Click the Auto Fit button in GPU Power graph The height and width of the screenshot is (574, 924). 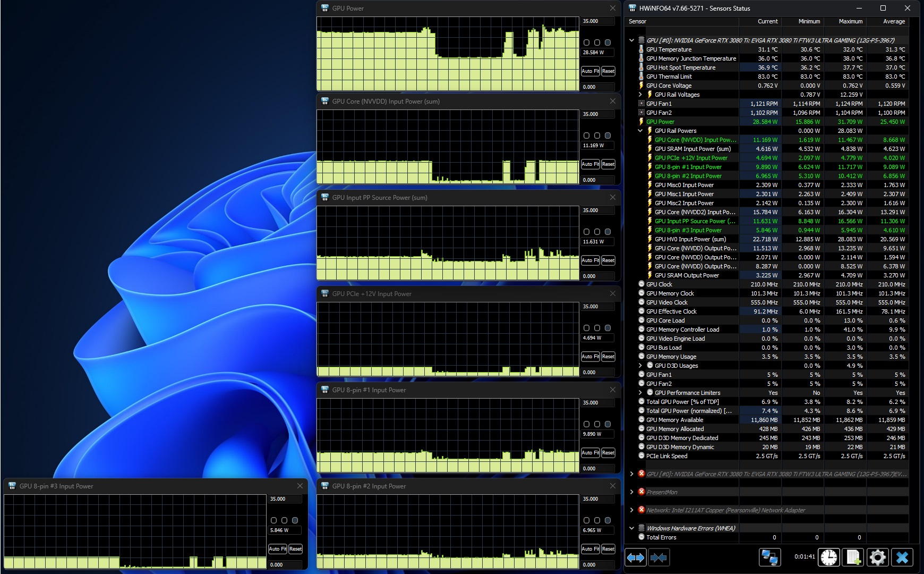point(590,71)
